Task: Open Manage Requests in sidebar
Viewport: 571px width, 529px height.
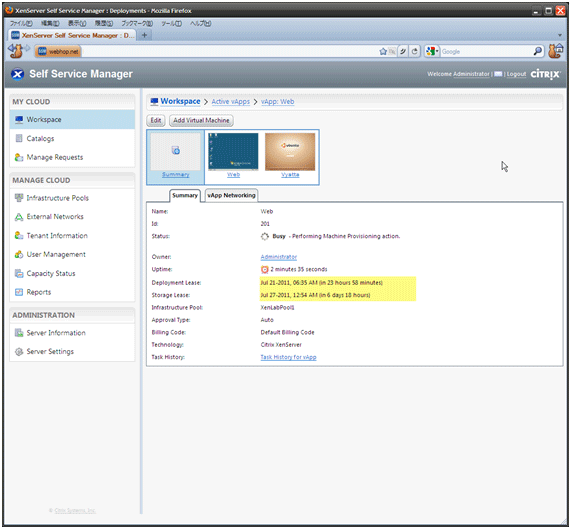Action: [x=72, y=157]
